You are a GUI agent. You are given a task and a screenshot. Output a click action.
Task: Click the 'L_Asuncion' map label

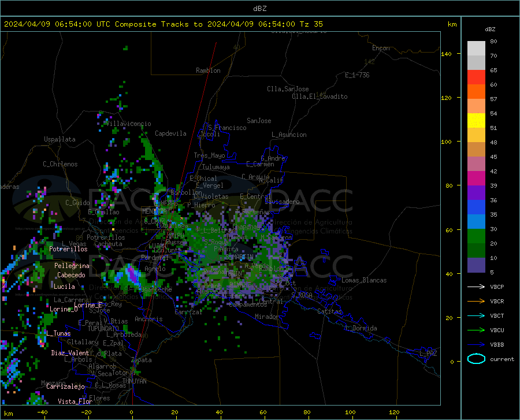pyautogui.click(x=289, y=135)
